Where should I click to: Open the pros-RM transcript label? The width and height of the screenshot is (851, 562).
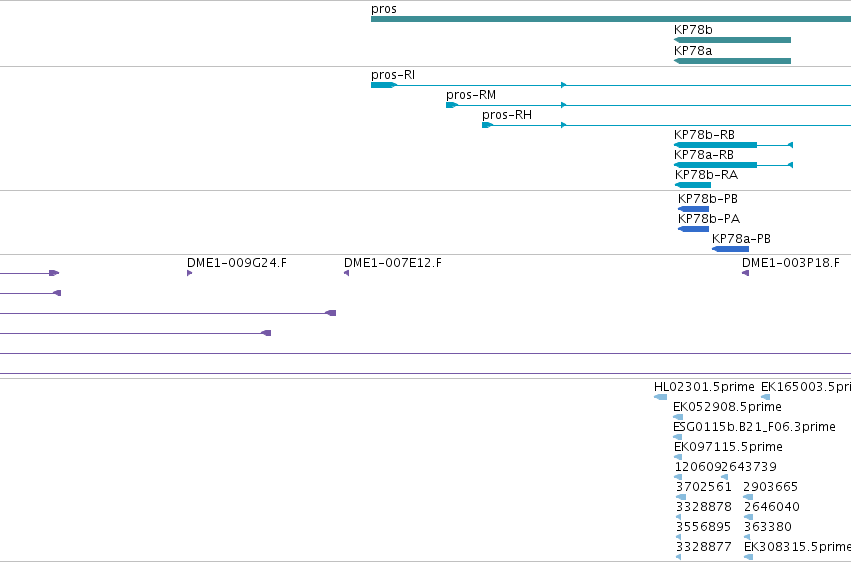coord(471,95)
